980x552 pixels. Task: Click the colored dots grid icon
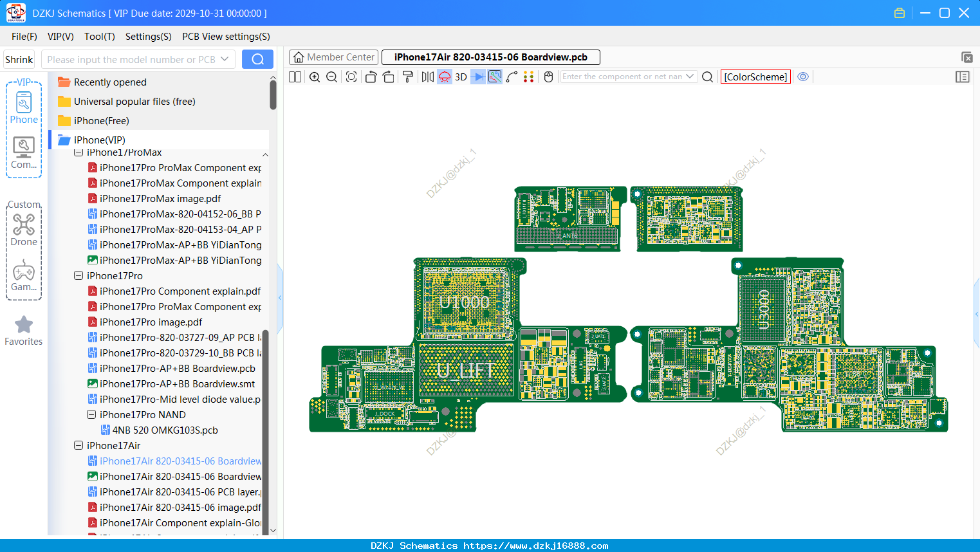pyautogui.click(x=529, y=77)
